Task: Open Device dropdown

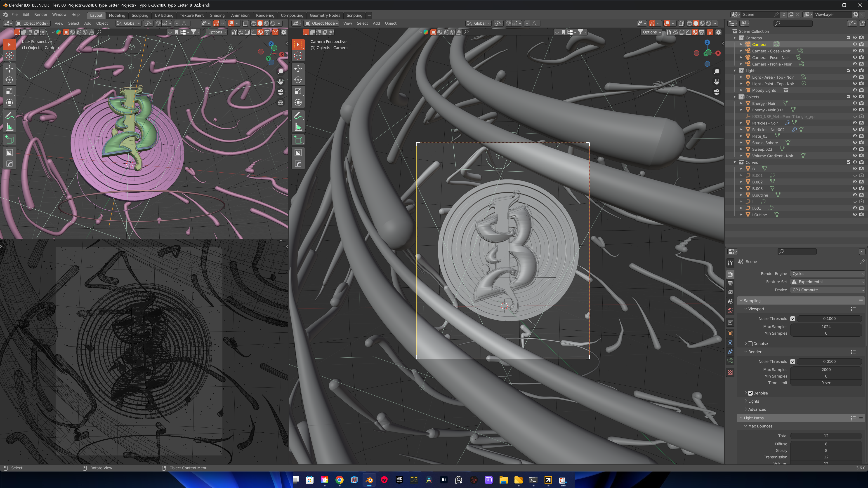Action: tap(828, 290)
